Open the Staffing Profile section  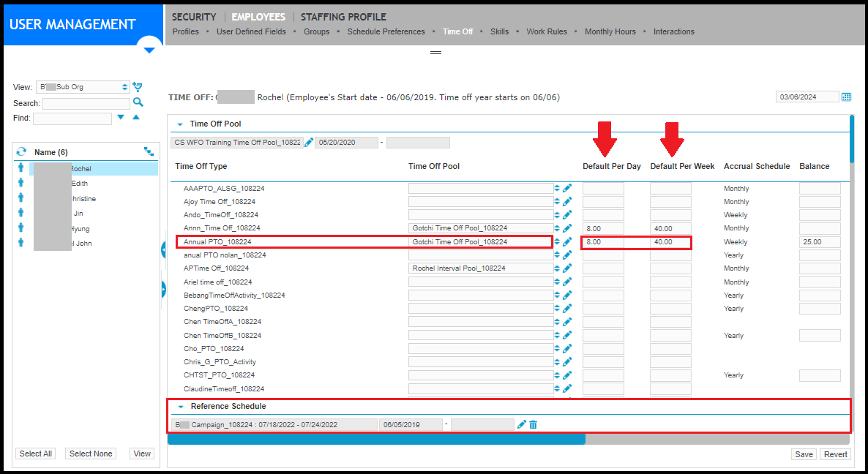click(x=343, y=17)
